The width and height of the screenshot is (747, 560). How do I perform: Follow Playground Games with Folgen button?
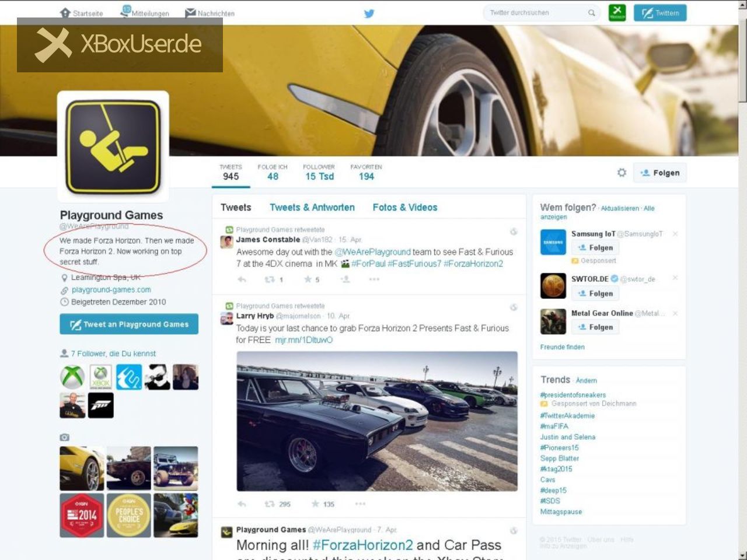pos(660,173)
